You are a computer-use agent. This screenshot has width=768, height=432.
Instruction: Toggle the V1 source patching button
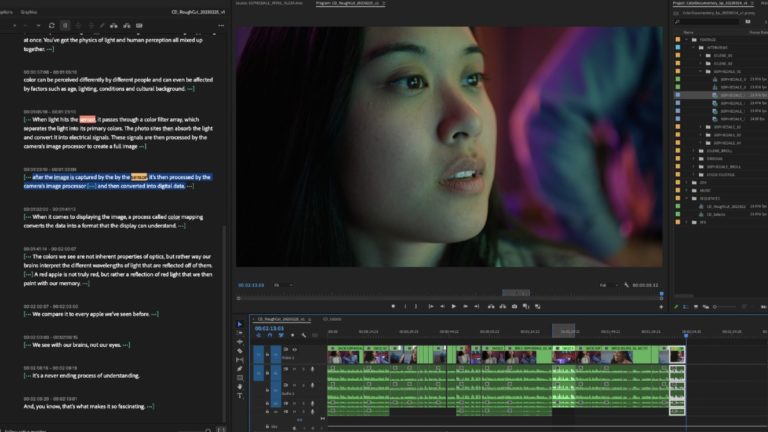[258, 354]
